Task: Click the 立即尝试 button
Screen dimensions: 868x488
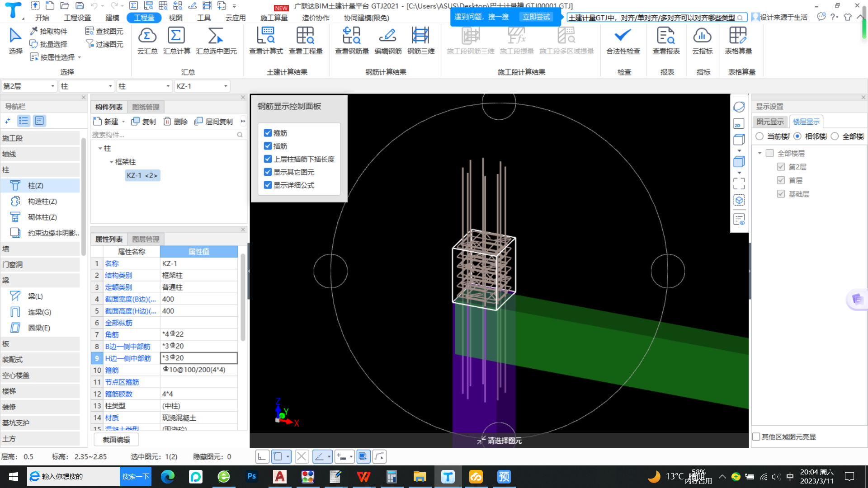Action: (x=536, y=17)
